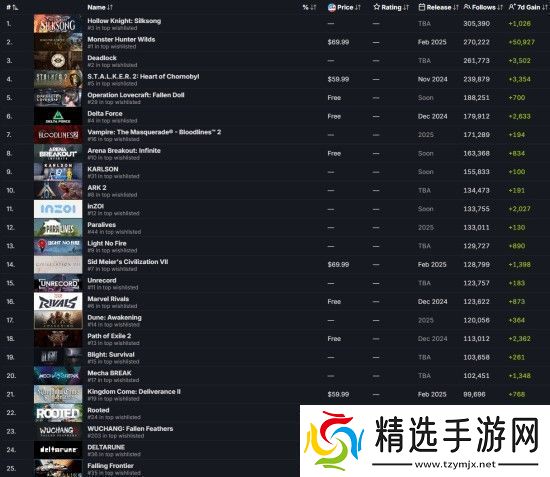
Task: Sort the table by Name column
Action: pos(100,7)
